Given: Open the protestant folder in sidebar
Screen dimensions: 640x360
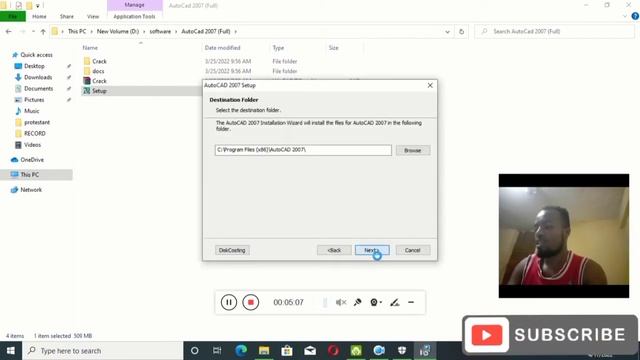Looking at the screenshot, I should click(37, 122).
